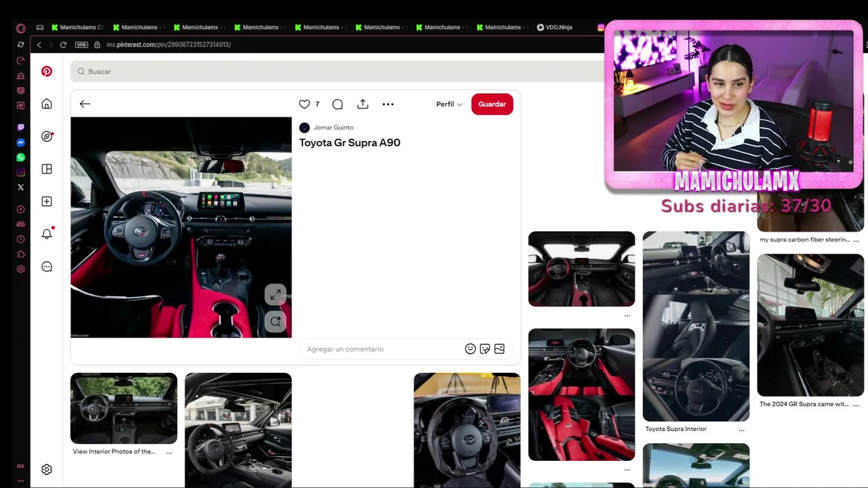Start visual search on the pin image
The image size is (868, 488).
pyautogui.click(x=275, y=321)
